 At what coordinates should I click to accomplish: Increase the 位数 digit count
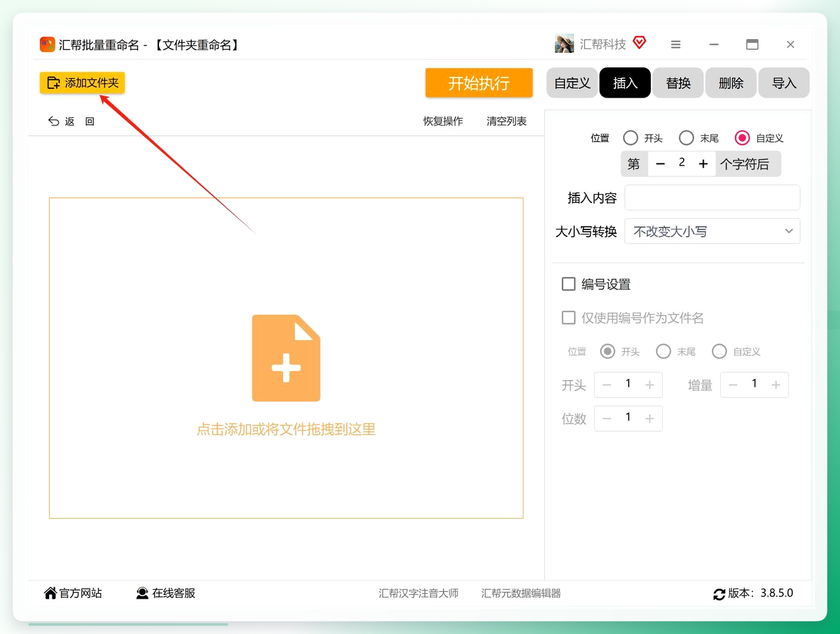[x=650, y=418]
